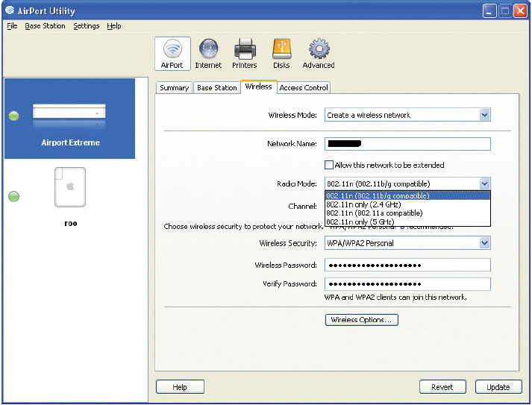Open the Disks settings icon

point(281,54)
